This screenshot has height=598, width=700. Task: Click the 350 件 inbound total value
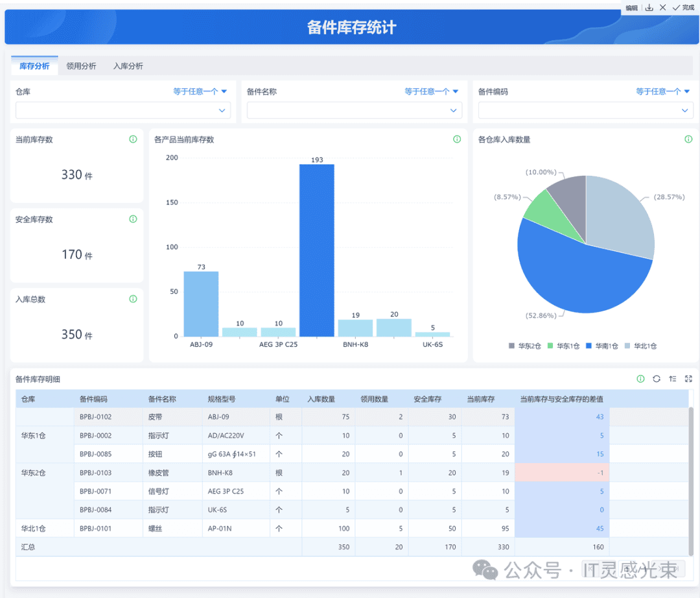[x=76, y=335]
